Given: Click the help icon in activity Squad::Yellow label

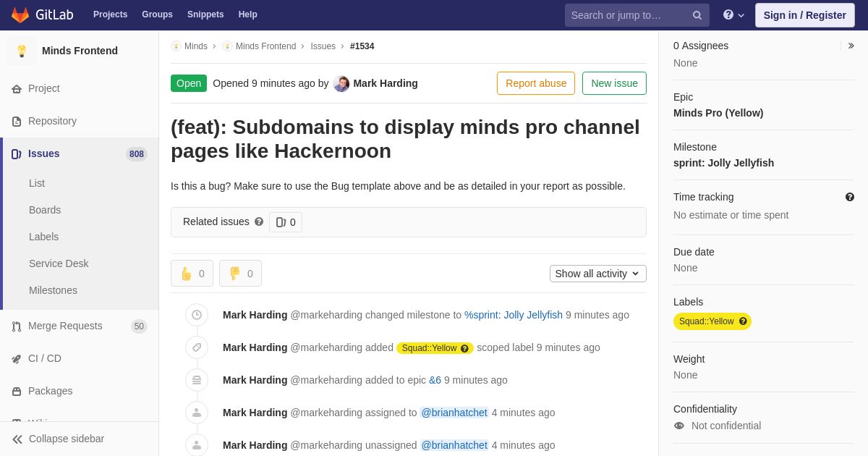Looking at the screenshot, I should [464, 348].
